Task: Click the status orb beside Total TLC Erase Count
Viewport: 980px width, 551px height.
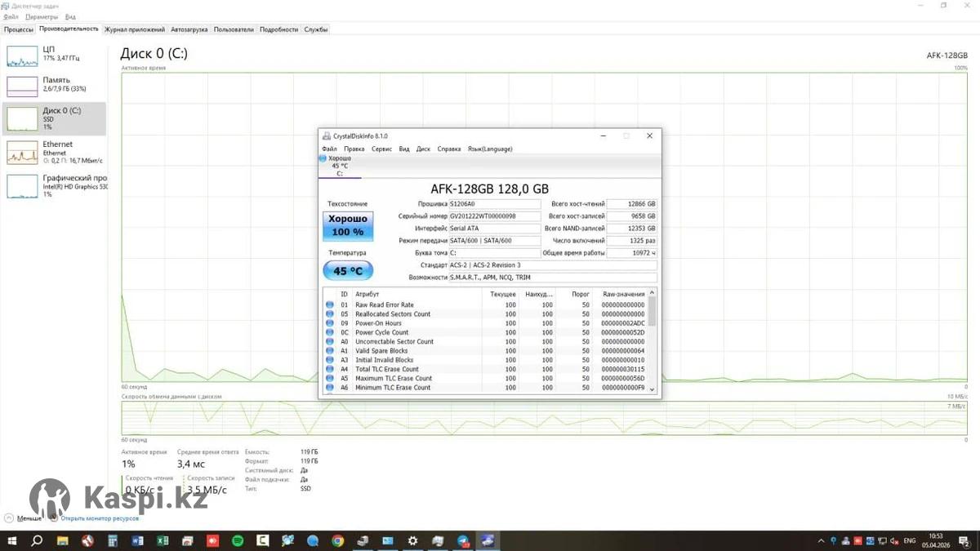Action: coord(330,369)
